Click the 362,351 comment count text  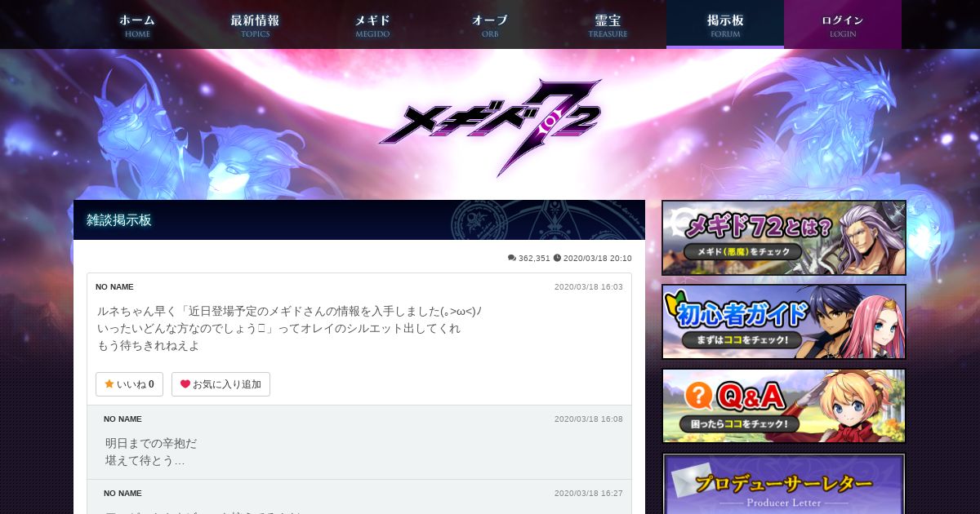(534, 258)
